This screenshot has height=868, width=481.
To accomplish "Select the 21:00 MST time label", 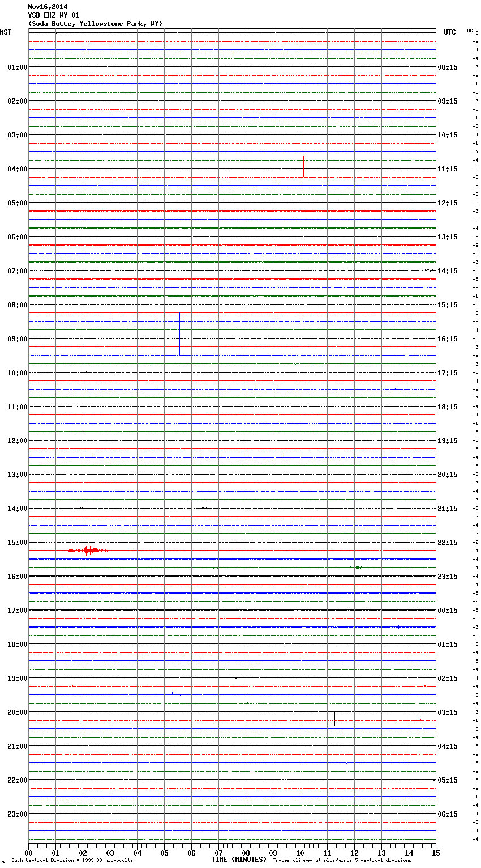I will tap(18, 746).
